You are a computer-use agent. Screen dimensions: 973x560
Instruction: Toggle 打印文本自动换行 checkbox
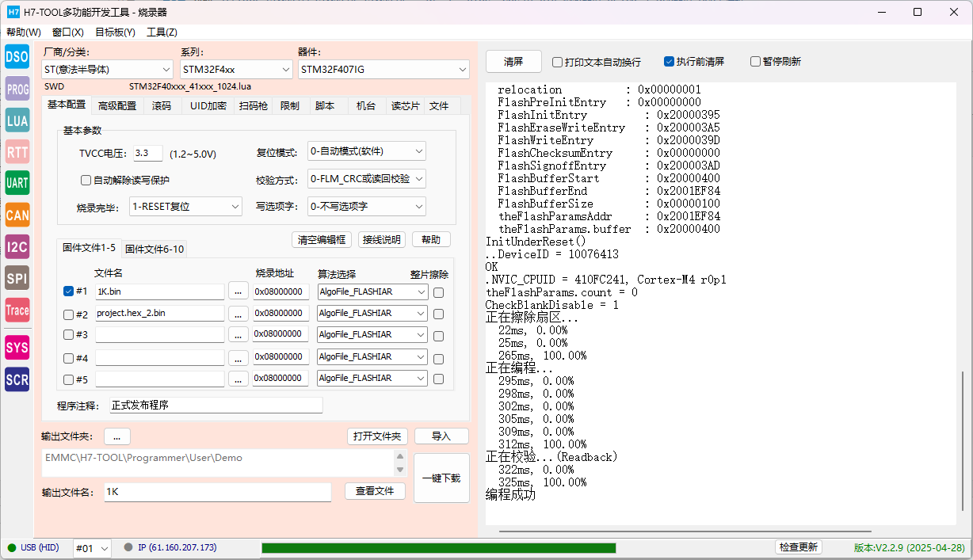(x=558, y=62)
